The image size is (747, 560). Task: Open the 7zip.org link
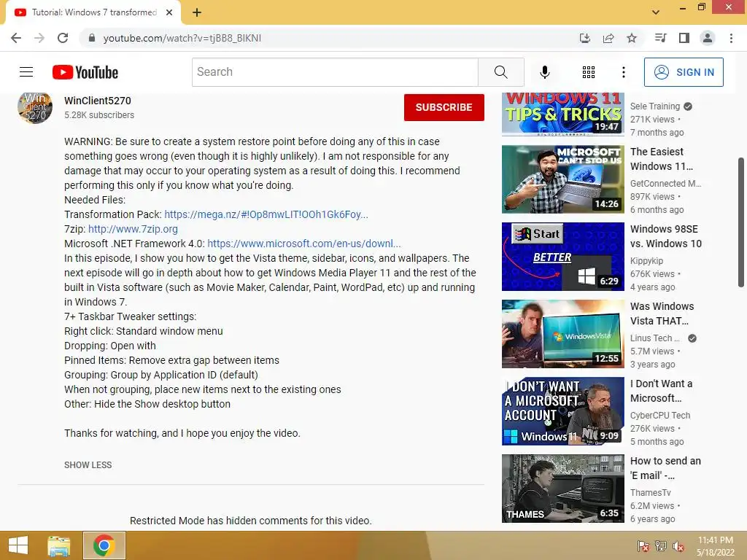133,229
